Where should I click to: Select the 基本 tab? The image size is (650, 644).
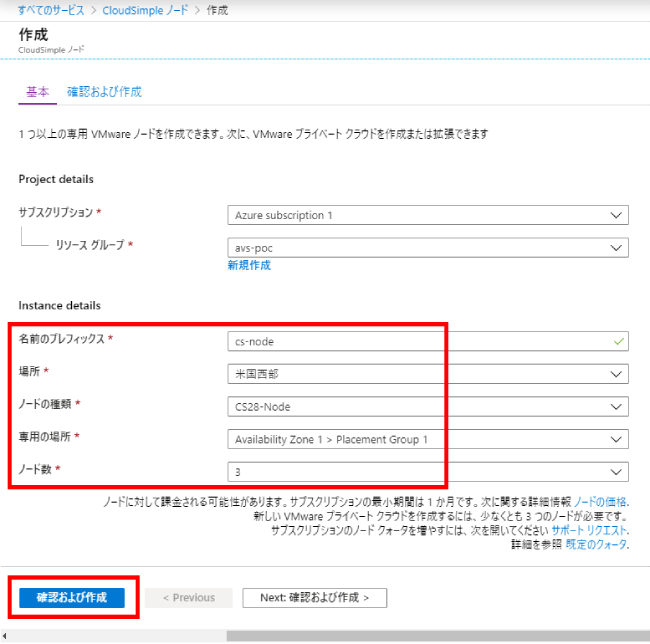pyautogui.click(x=37, y=92)
